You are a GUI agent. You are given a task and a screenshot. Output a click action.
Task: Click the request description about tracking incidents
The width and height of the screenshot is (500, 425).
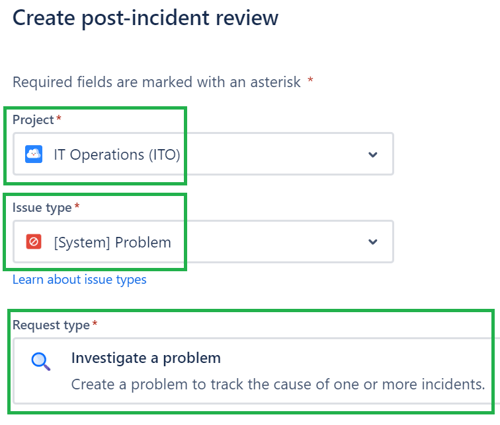(278, 384)
